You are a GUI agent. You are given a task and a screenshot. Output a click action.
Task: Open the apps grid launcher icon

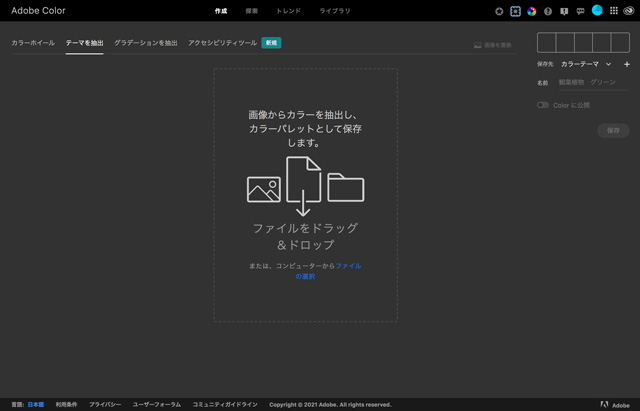click(613, 11)
